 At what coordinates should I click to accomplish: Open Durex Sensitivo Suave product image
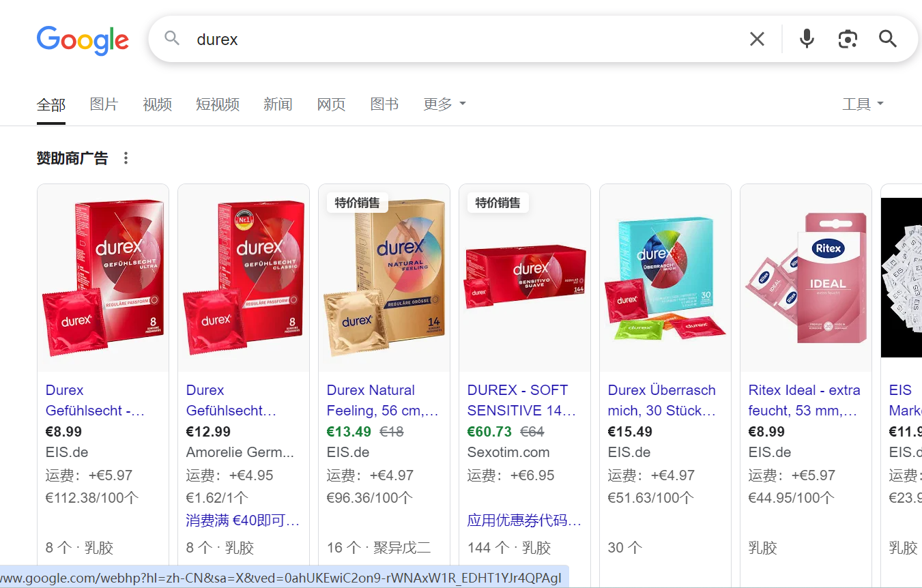525,278
